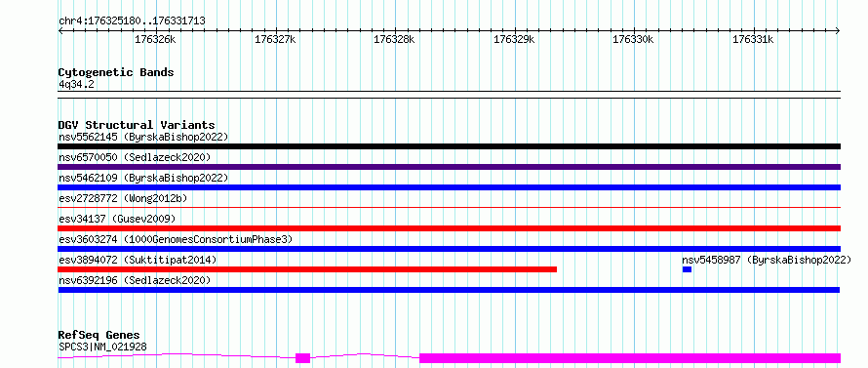Select the blue esv3603274 variant bar
The height and width of the screenshot is (368, 868).
449,249
